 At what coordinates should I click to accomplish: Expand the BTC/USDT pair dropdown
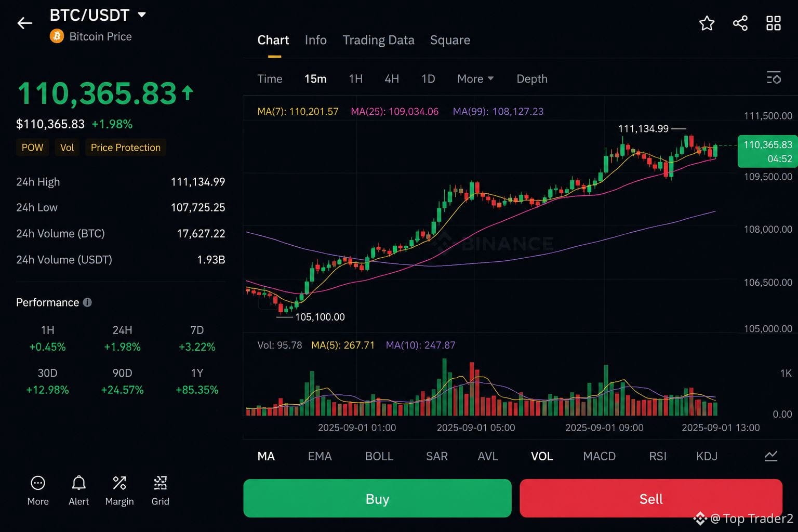[x=142, y=15]
